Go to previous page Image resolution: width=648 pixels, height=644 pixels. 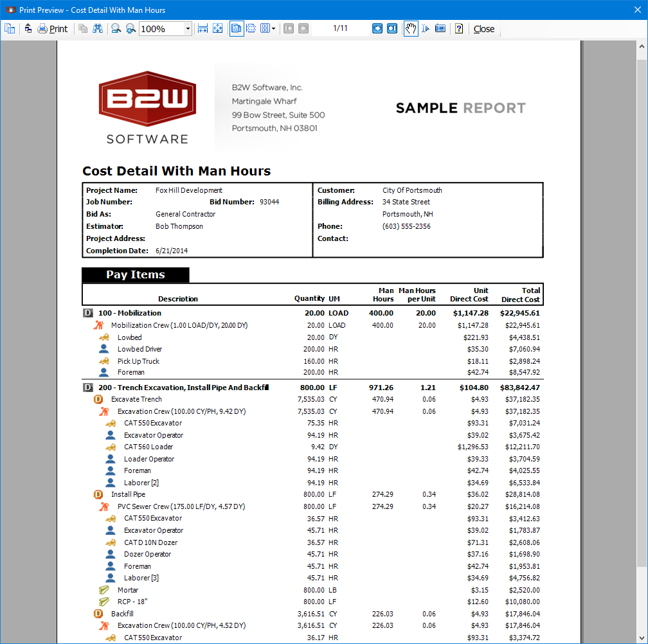pos(303,28)
